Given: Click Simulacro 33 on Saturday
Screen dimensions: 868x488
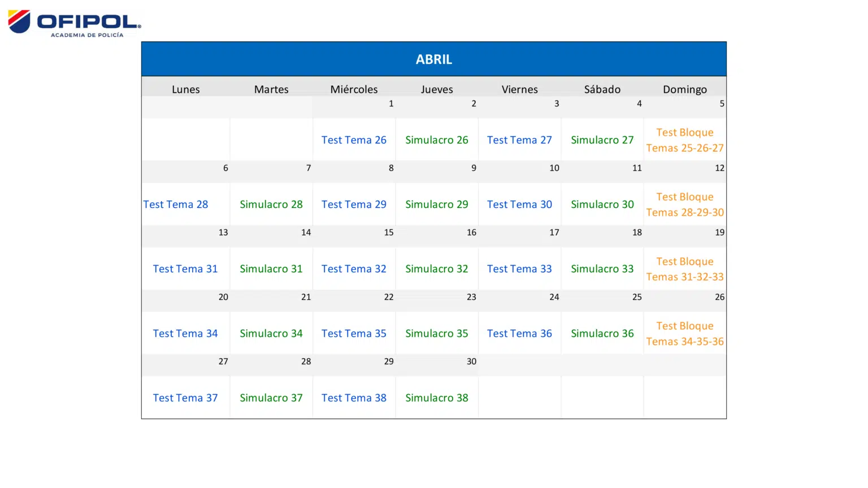Looking at the screenshot, I should (x=602, y=269).
